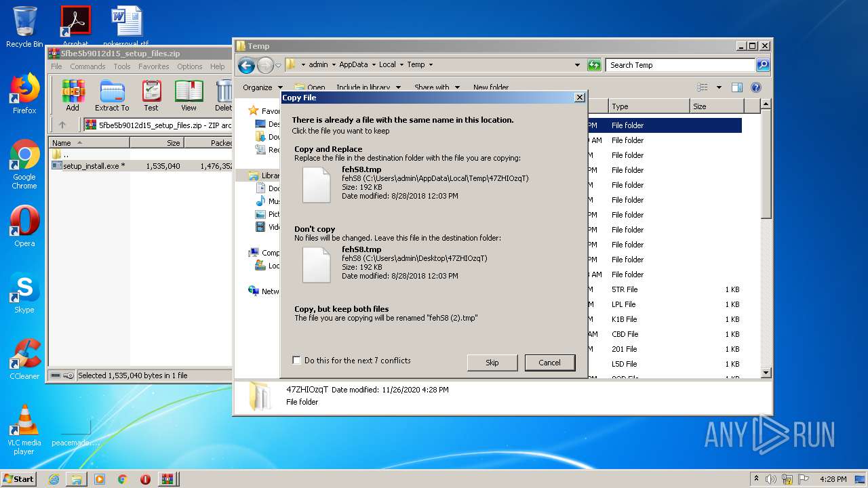This screenshot has height=488, width=868.
Task: Click the Test archive icon
Action: 151,95
